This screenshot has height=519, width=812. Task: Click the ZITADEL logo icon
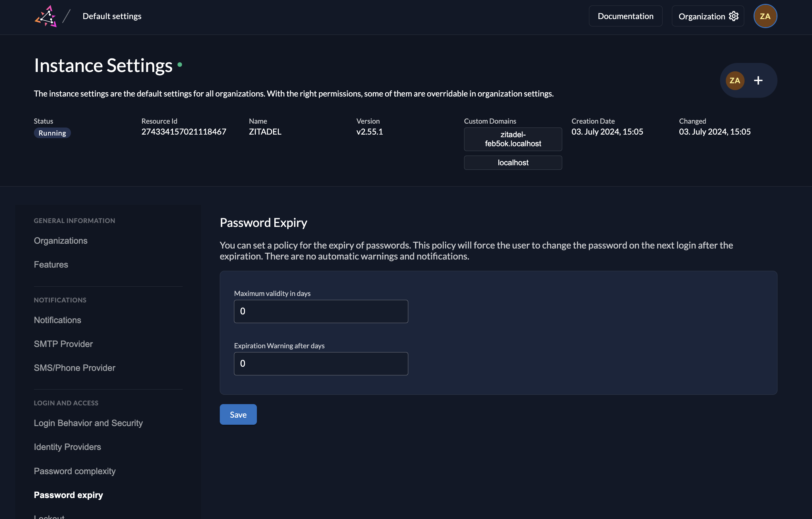point(46,16)
